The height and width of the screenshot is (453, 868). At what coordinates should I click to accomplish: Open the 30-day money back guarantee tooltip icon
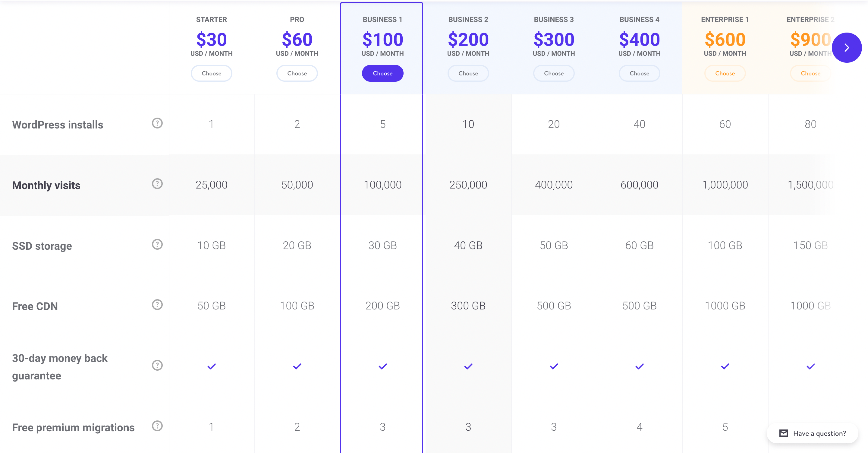[157, 365]
